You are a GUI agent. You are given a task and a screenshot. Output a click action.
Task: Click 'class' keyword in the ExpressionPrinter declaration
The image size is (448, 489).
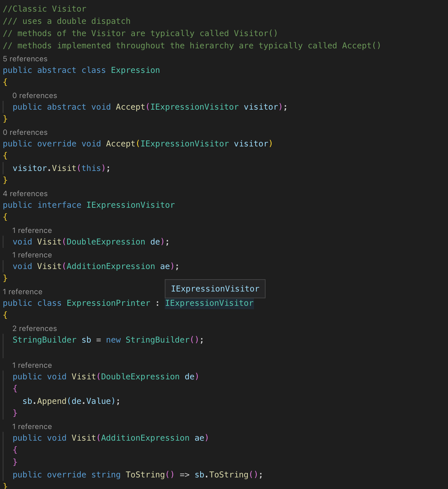point(50,303)
